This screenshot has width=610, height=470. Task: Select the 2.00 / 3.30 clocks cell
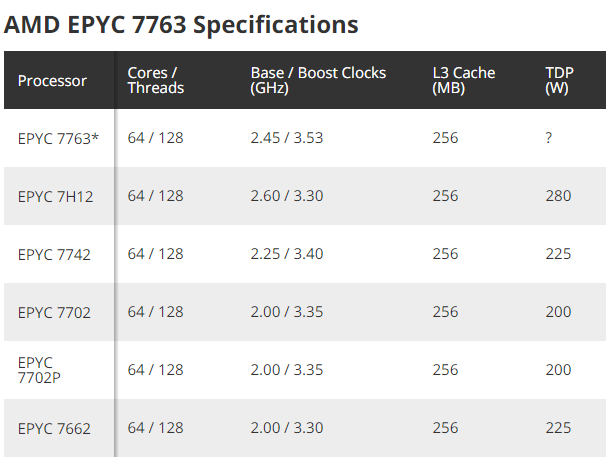(x=287, y=428)
